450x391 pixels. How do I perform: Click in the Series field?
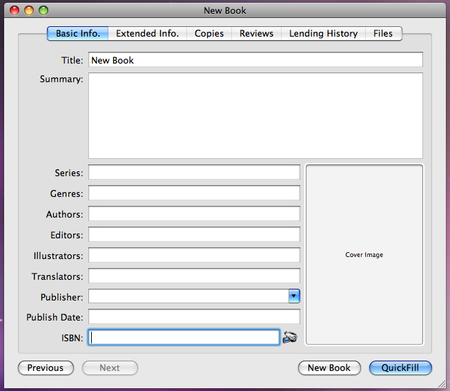pos(194,172)
